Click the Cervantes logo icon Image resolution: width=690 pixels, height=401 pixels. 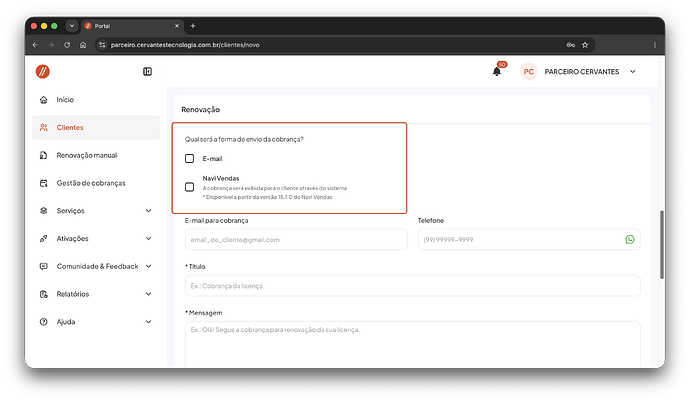click(x=43, y=71)
